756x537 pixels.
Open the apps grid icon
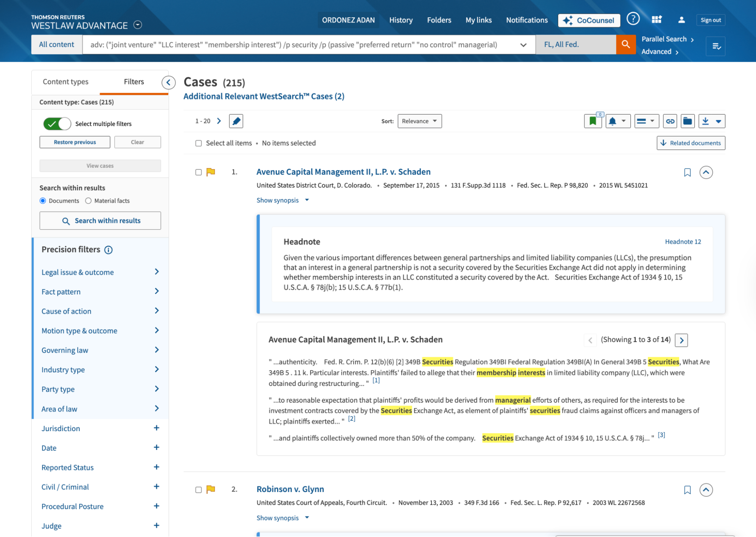point(657,20)
